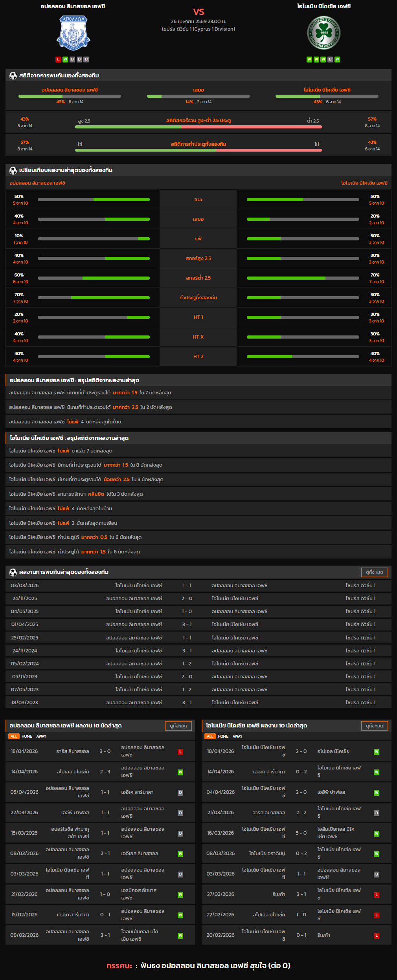Click soccer ball icon beside head-to-head statistics header
Screen dimensions: 397x980
[13, 75]
